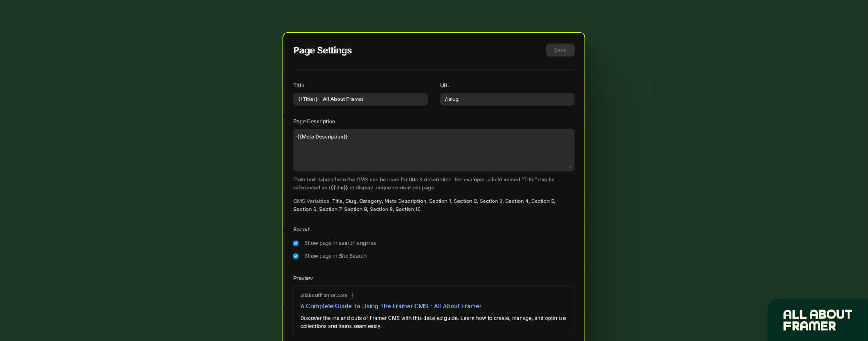The width and height of the screenshot is (868, 341).
Task: Click the helper text about plain text values
Action: pyautogui.click(x=424, y=184)
